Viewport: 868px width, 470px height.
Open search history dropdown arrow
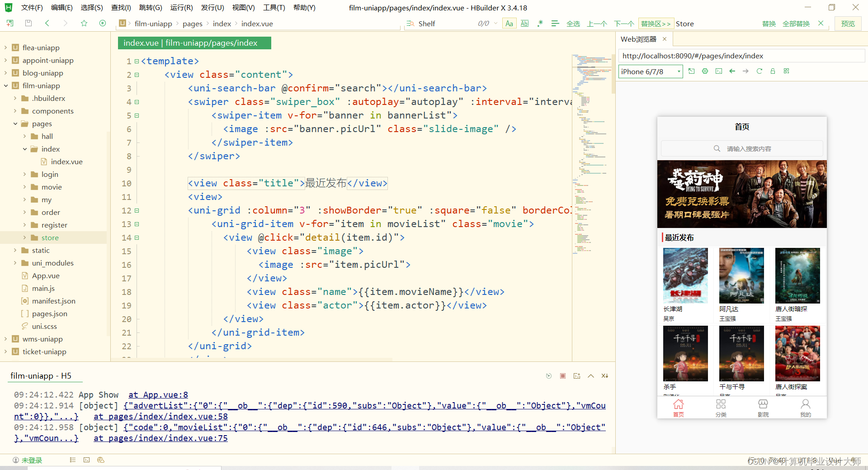(x=496, y=24)
